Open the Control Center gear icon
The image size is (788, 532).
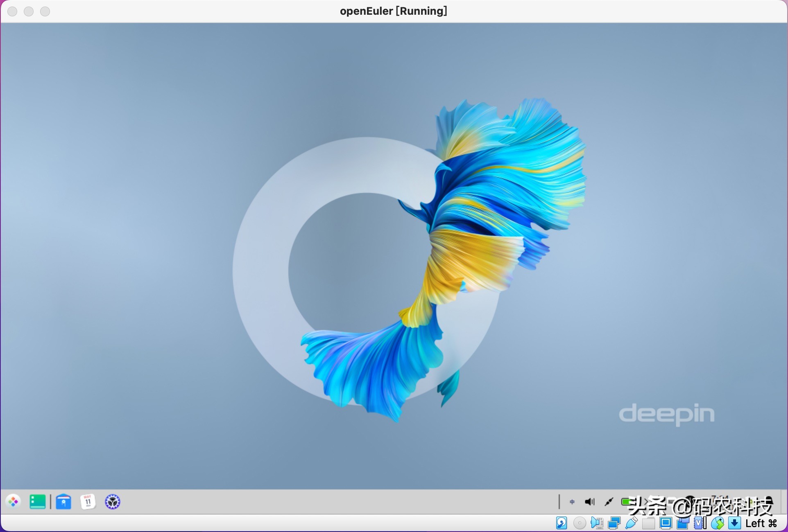click(x=113, y=502)
